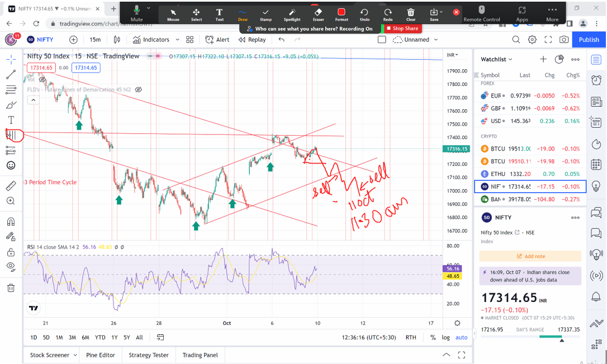607x364 pixels.
Task: Remove drawings with the trash icon
Action: point(11,288)
